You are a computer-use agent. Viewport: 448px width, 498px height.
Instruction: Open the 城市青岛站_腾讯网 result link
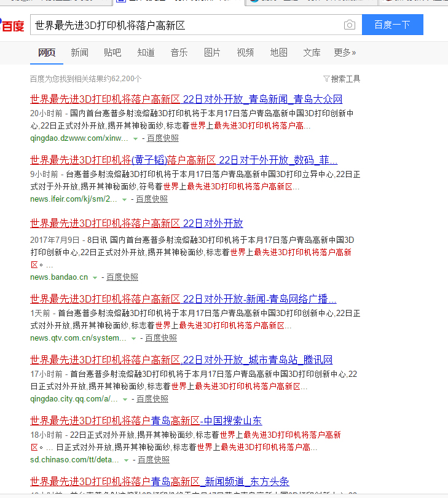pos(181,360)
